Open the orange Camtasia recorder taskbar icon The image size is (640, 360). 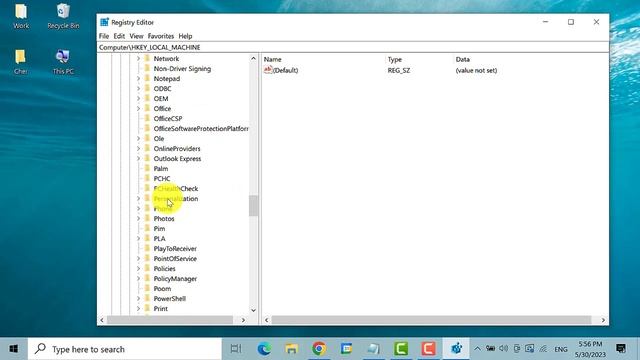[428, 349]
